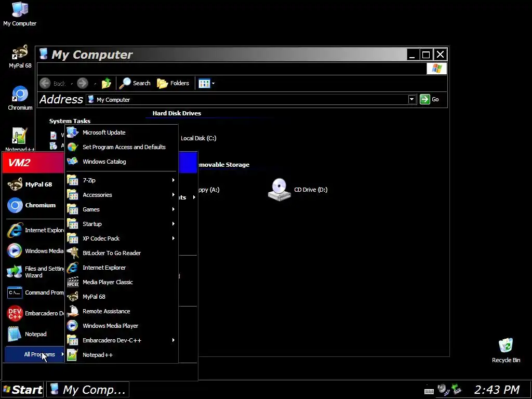Click the Remote Assistance icon

click(73, 311)
